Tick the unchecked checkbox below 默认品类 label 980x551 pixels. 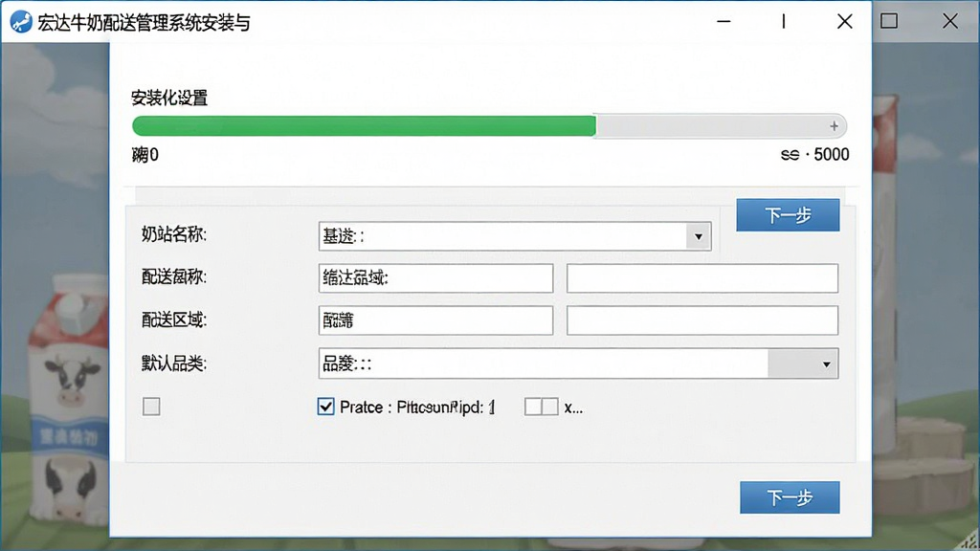point(151,407)
